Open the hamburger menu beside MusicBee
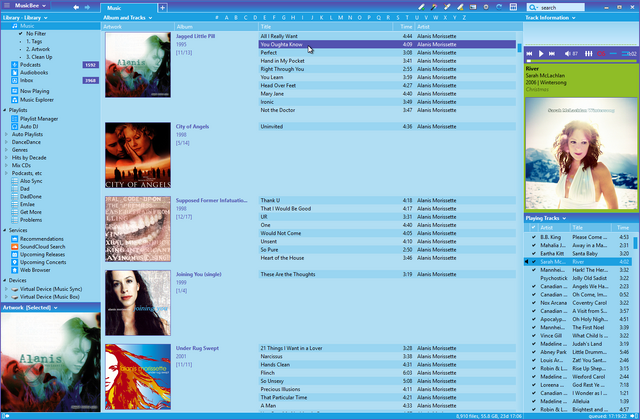This screenshot has width=640, height=420. point(7,5)
